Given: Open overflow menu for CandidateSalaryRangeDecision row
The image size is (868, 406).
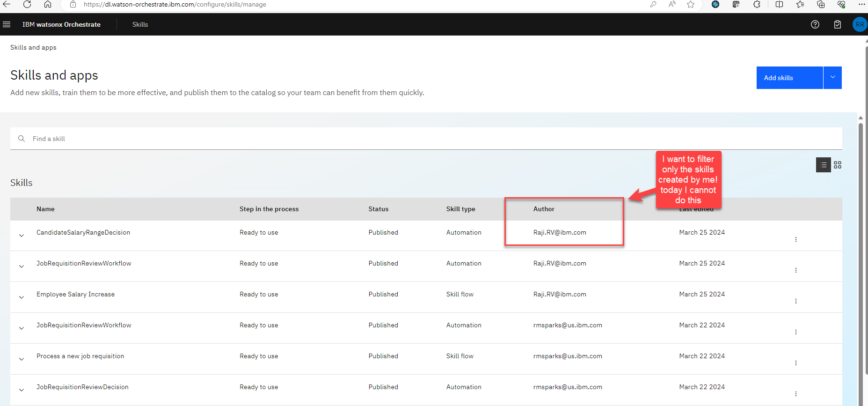Looking at the screenshot, I should (x=796, y=239).
